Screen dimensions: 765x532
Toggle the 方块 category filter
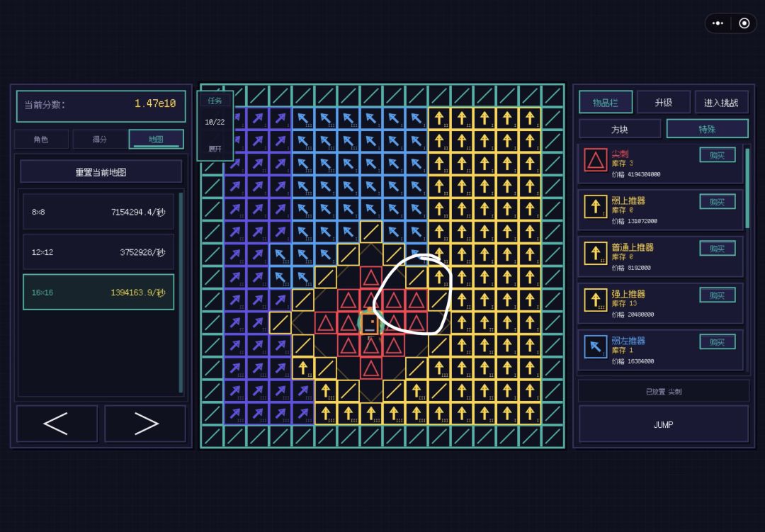620,130
